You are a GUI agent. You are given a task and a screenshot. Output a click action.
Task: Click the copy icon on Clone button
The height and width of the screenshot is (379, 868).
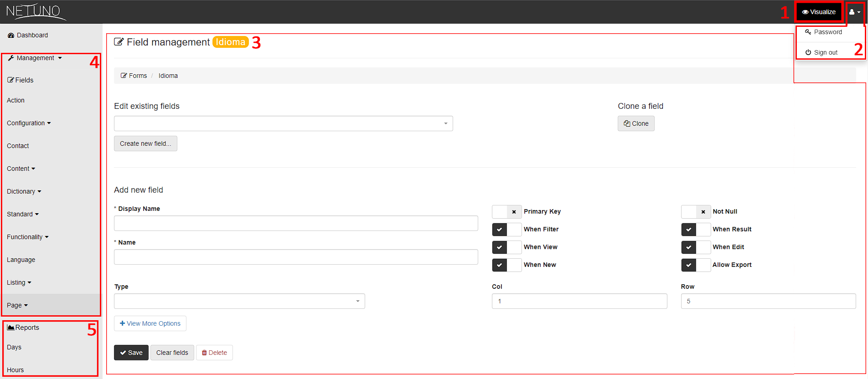(627, 123)
